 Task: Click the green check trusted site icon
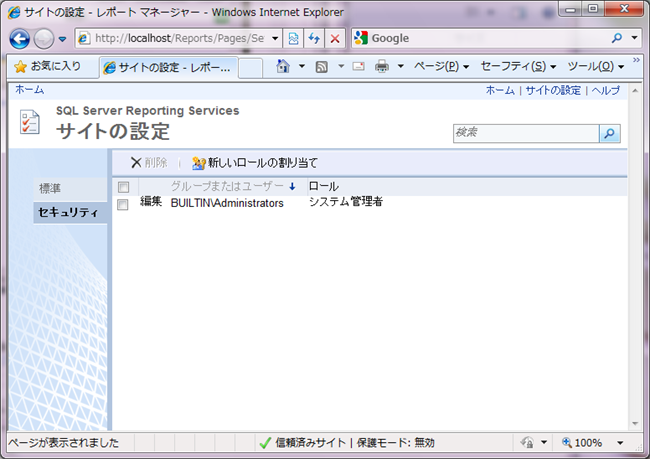click(x=265, y=443)
